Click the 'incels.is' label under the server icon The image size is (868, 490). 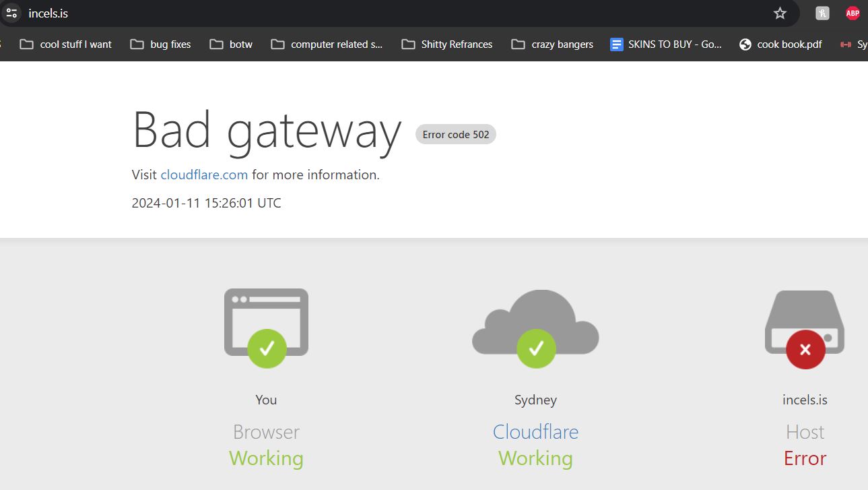[805, 400]
